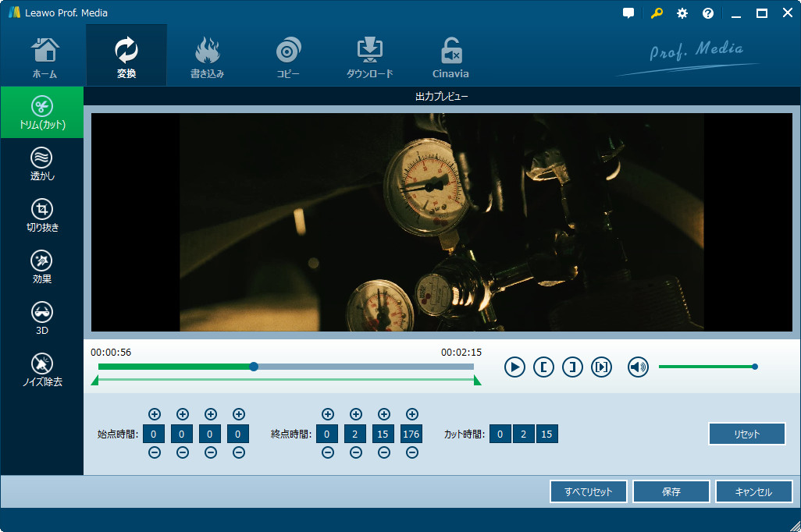The width and height of the screenshot is (801, 532).
Task: Open the 効果 effects panel
Action: click(x=42, y=268)
